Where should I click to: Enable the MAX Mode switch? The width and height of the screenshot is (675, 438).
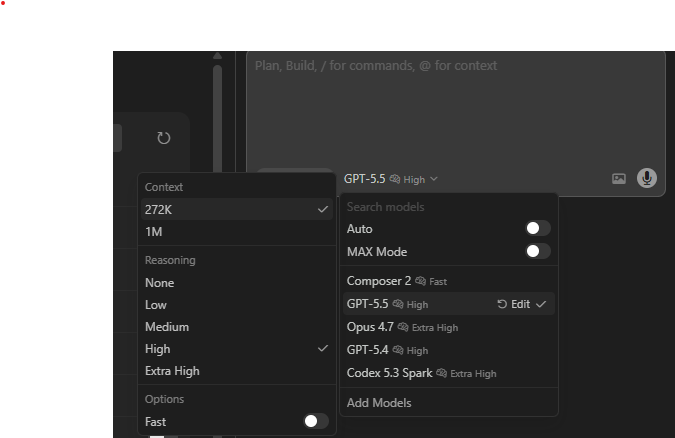tap(538, 251)
